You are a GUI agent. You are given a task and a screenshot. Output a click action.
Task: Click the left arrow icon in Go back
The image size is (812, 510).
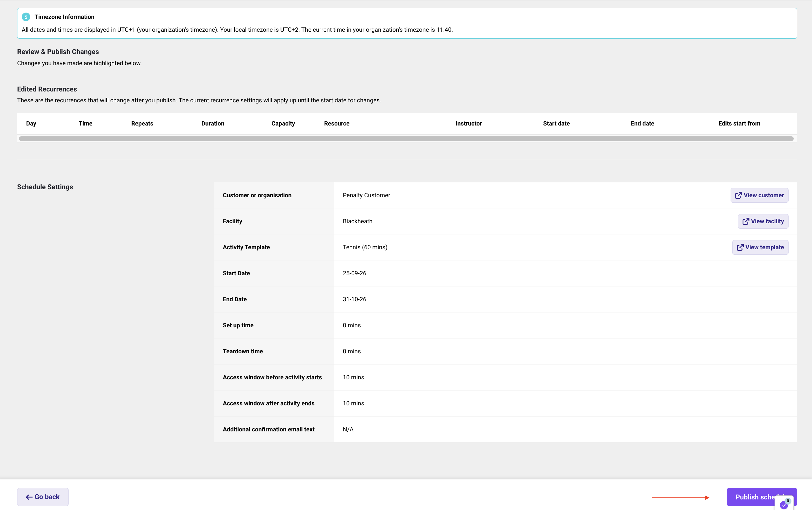(29, 497)
